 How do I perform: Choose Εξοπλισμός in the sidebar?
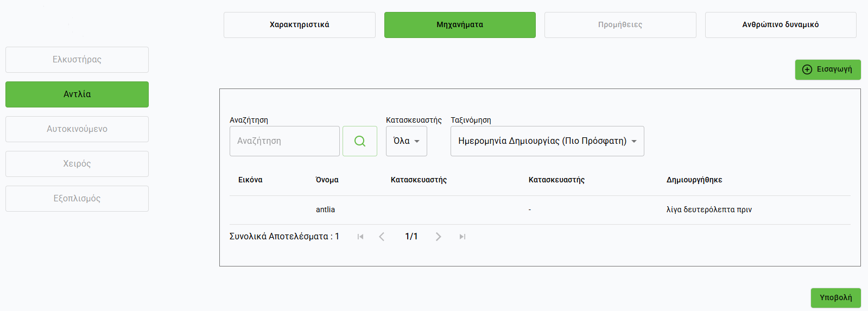(77, 199)
